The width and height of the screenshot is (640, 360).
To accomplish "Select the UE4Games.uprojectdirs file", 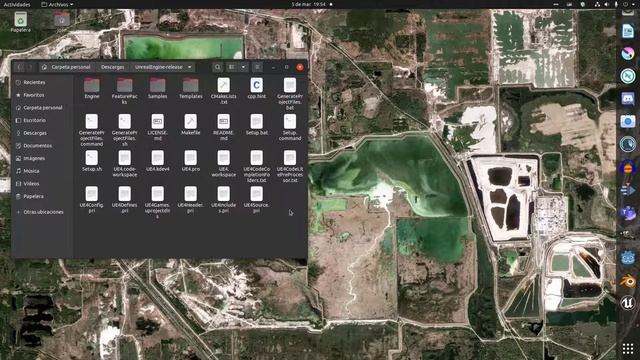I will click(x=158, y=202).
